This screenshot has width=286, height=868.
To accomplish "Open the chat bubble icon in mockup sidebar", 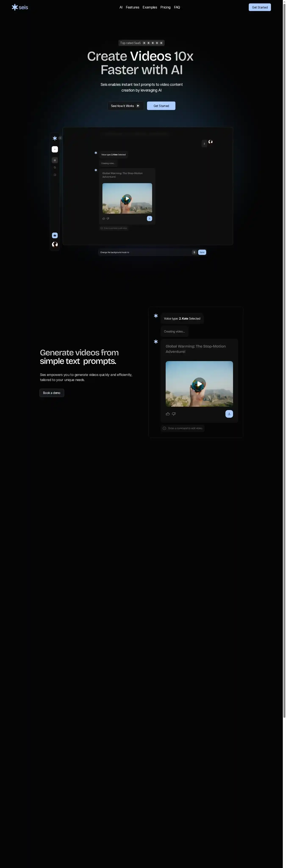I will tap(55, 175).
